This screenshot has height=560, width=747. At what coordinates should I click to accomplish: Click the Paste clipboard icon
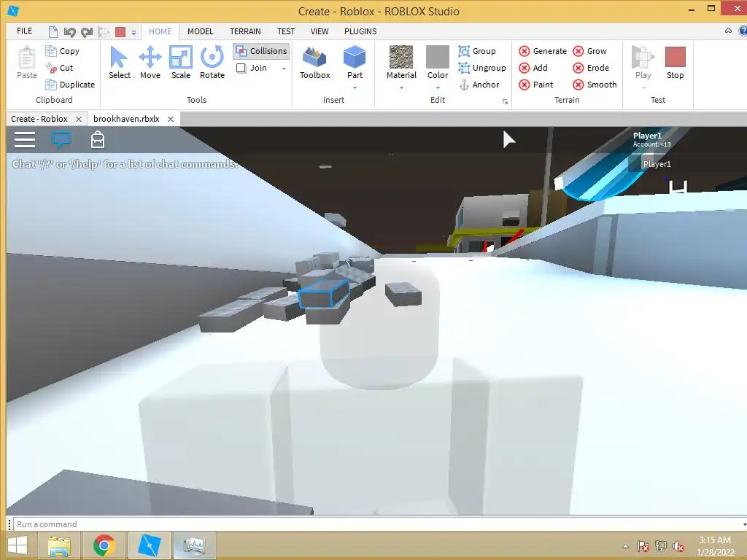click(x=27, y=63)
